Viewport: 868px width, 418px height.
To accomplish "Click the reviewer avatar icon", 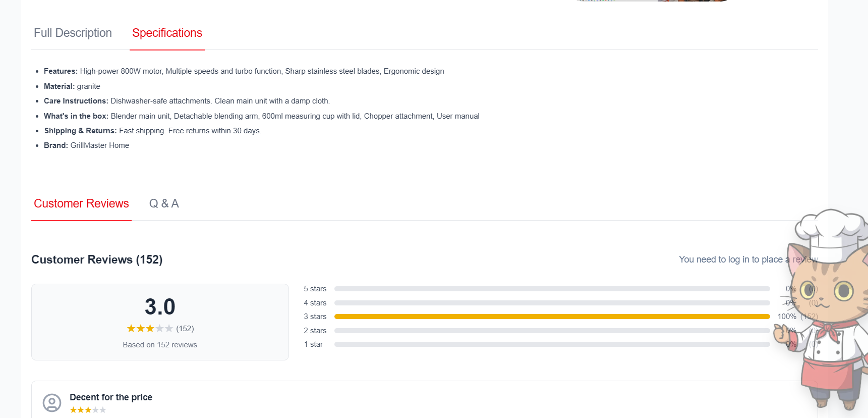I will click(52, 403).
